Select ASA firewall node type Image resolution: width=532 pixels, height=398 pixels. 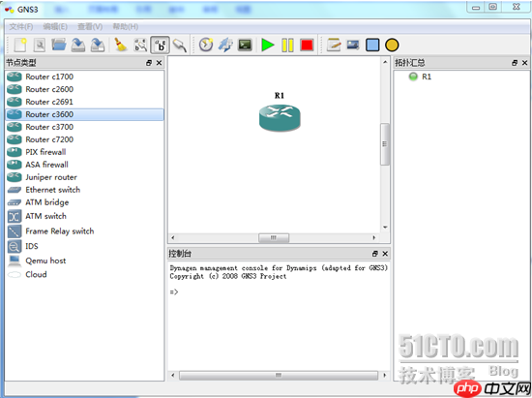[x=84, y=165]
